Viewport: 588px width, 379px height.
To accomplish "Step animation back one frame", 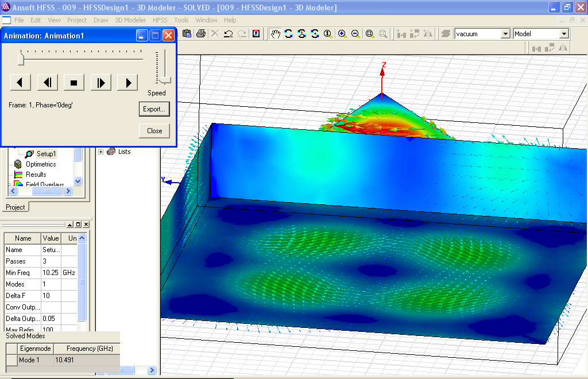I will 48,83.
